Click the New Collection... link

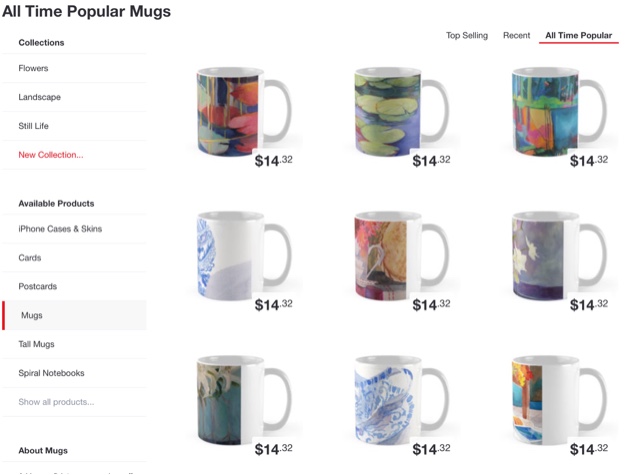pos(51,155)
